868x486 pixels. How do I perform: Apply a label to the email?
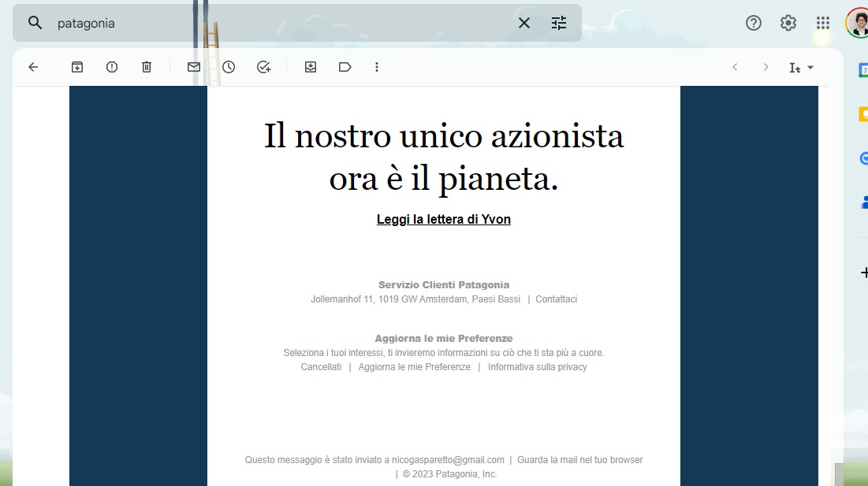[x=345, y=67]
